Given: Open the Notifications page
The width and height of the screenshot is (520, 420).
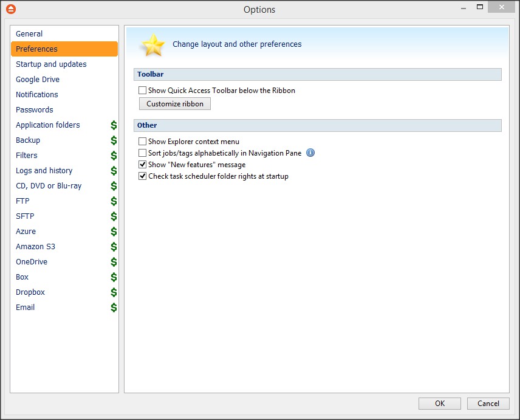Looking at the screenshot, I should tap(64, 95).
